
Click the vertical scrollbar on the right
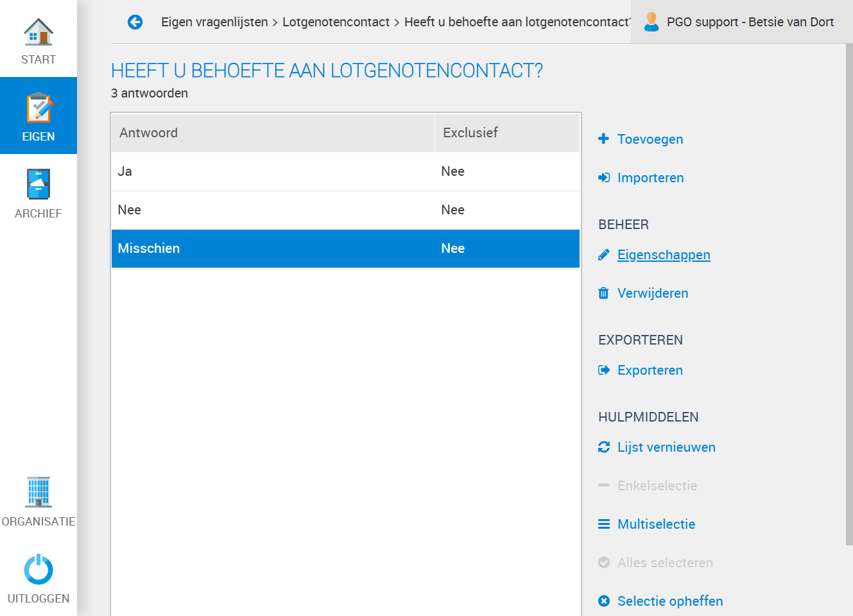click(x=849, y=295)
